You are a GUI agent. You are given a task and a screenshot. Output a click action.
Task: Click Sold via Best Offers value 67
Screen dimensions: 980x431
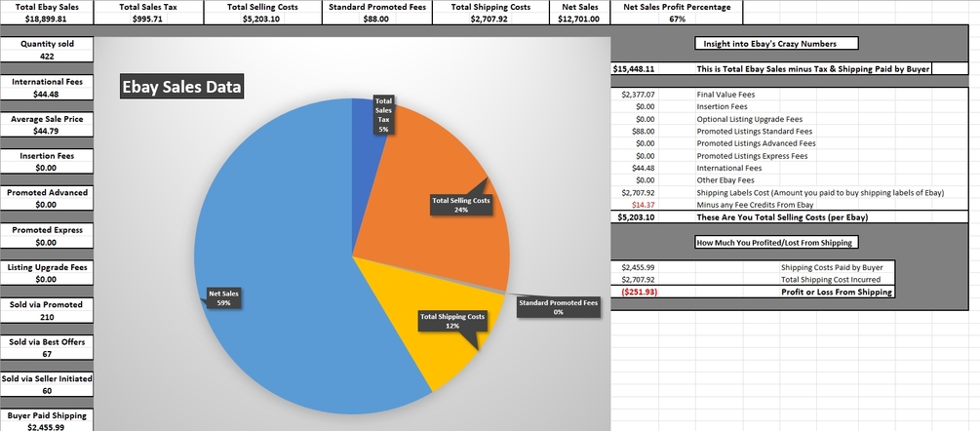coord(47,354)
